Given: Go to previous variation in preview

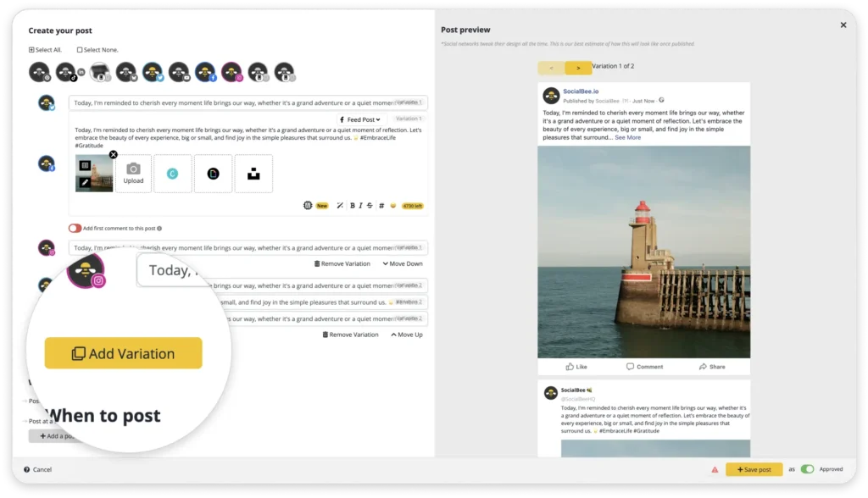Looking at the screenshot, I should pyautogui.click(x=551, y=68).
